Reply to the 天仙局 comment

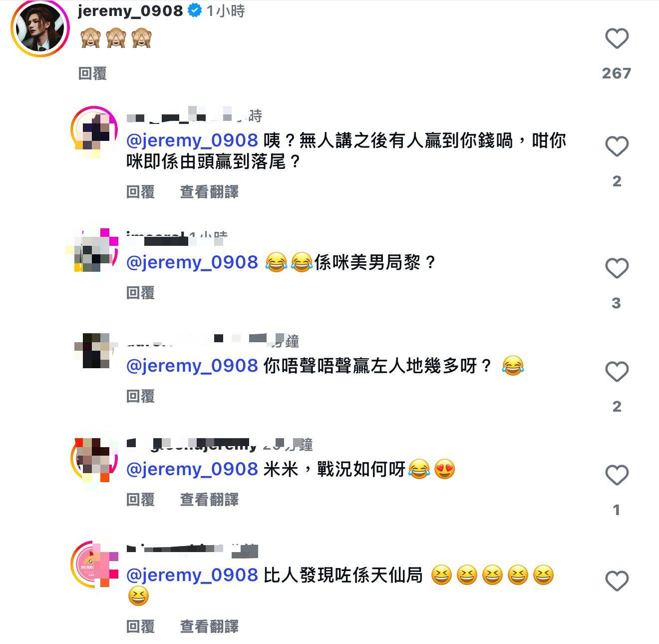click(140, 626)
